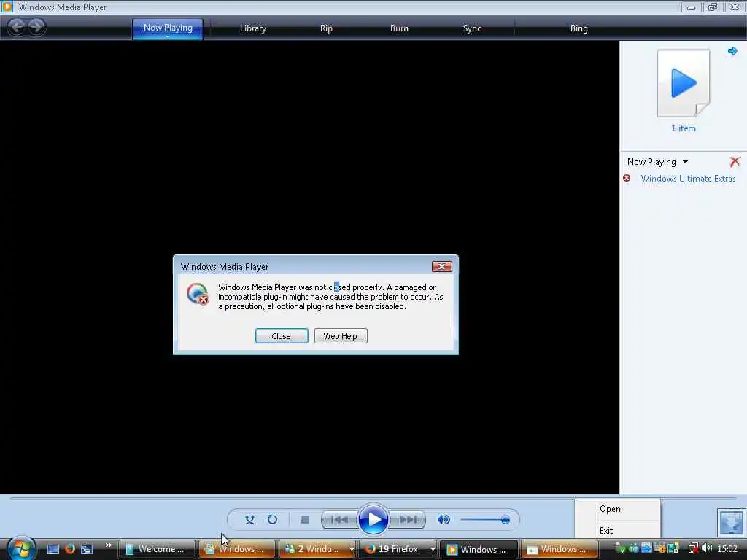Open the Bing tab

tap(578, 28)
